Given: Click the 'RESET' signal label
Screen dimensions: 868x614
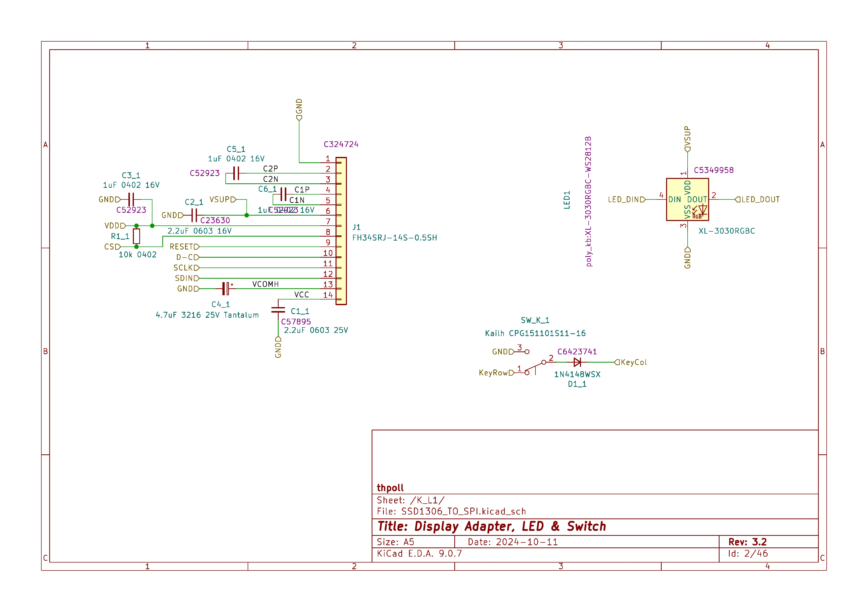Looking at the screenshot, I should pos(184,246).
